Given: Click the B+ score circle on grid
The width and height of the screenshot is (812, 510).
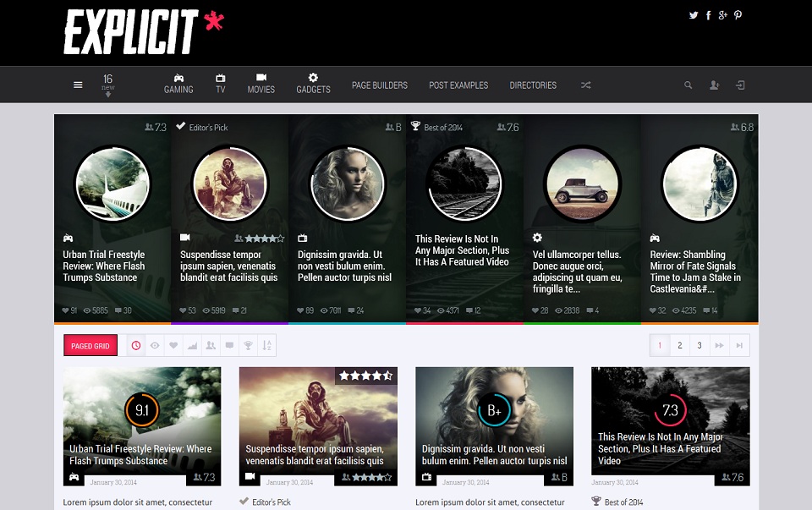Looking at the screenshot, I should (x=494, y=410).
